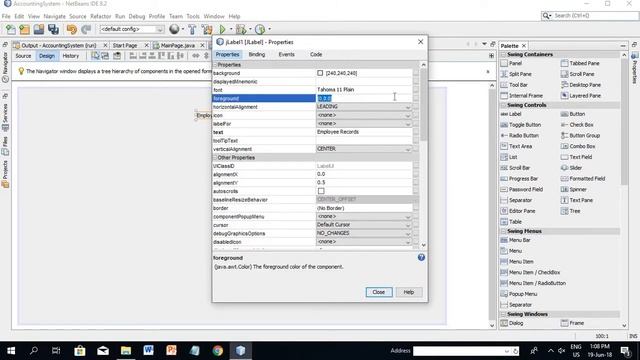Open the Refactor menu

(101, 16)
